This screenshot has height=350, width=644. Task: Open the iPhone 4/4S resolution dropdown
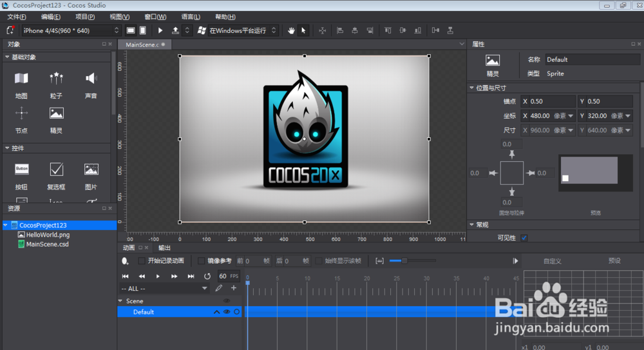coord(71,30)
